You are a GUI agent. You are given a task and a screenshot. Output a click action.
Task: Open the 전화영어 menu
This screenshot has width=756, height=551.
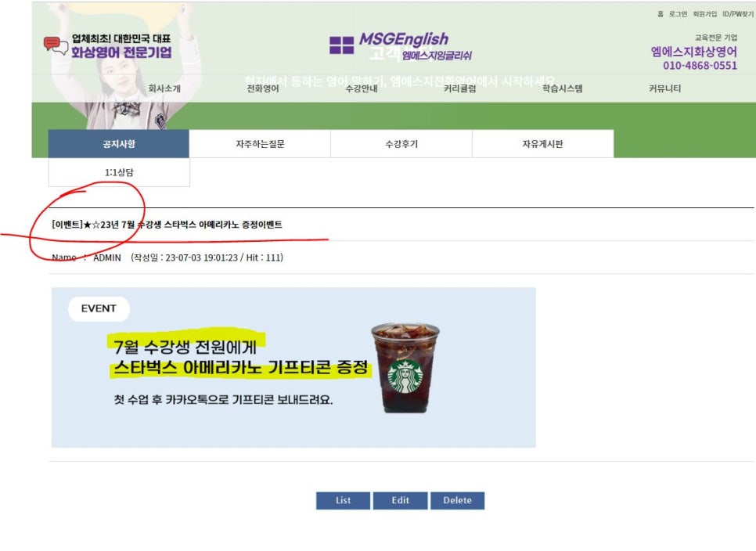pyautogui.click(x=263, y=88)
